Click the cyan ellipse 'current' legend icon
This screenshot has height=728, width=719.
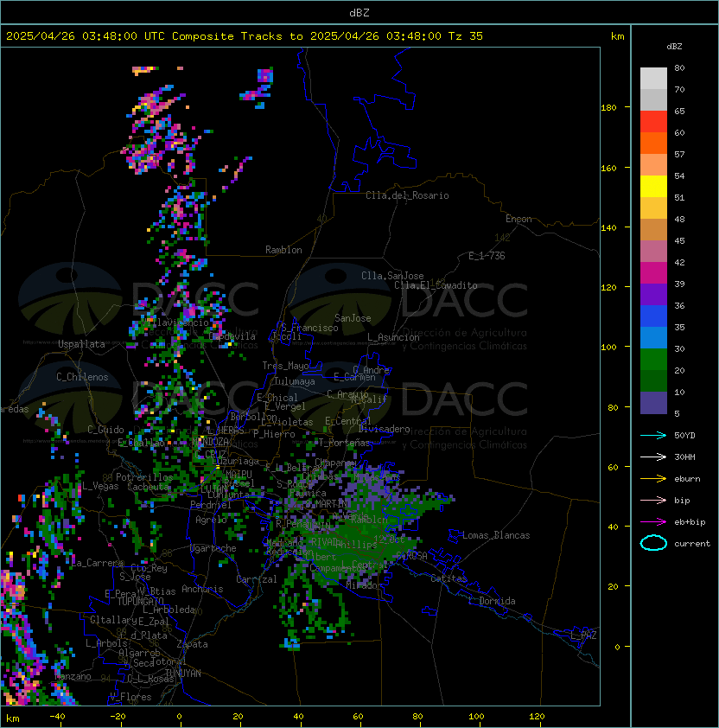tap(653, 543)
